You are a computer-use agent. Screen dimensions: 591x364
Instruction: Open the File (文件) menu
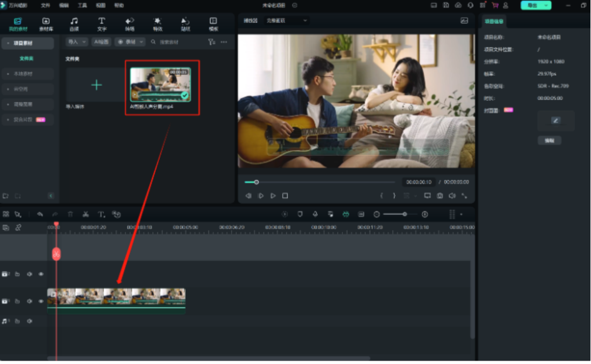pyautogui.click(x=45, y=5)
